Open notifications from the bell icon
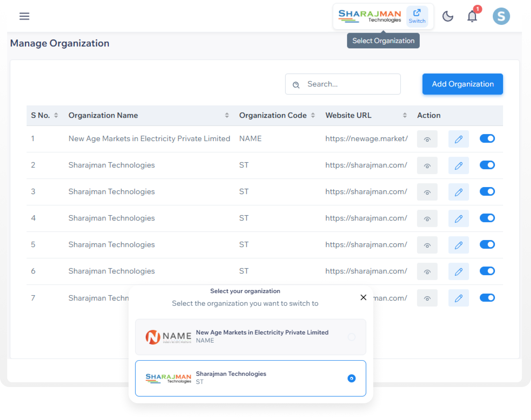Image resolution: width=531 pixels, height=420 pixels. pyautogui.click(x=472, y=16)
